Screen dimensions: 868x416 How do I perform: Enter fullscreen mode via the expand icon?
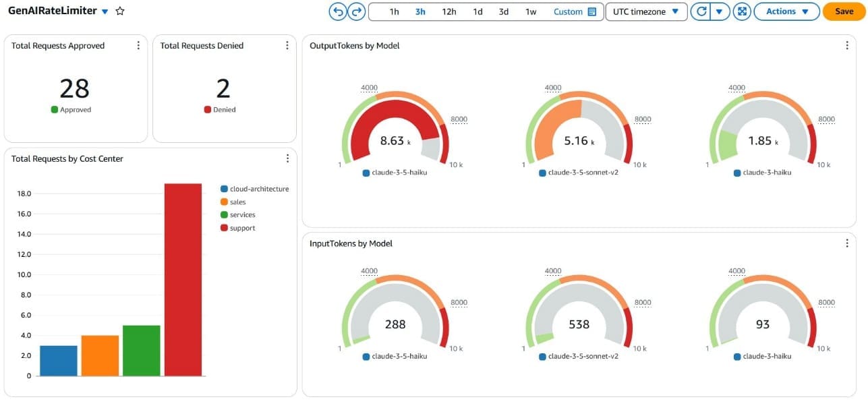coord(741,11)
